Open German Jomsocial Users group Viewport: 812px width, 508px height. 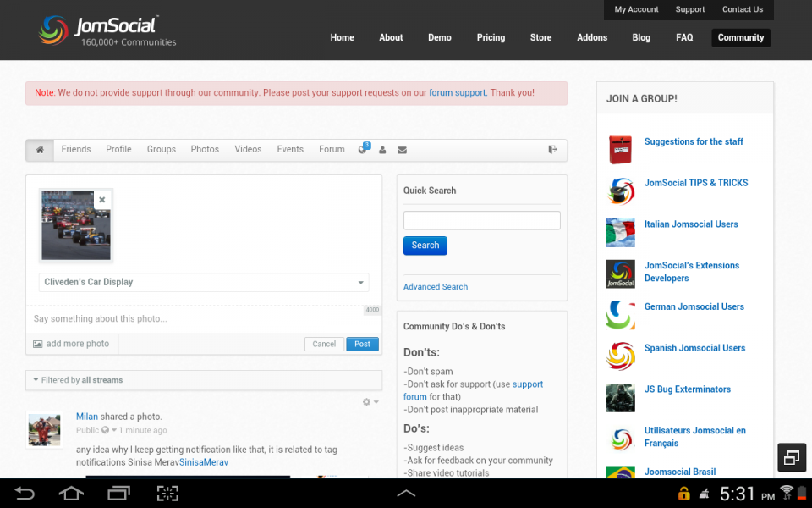[694, 306]
